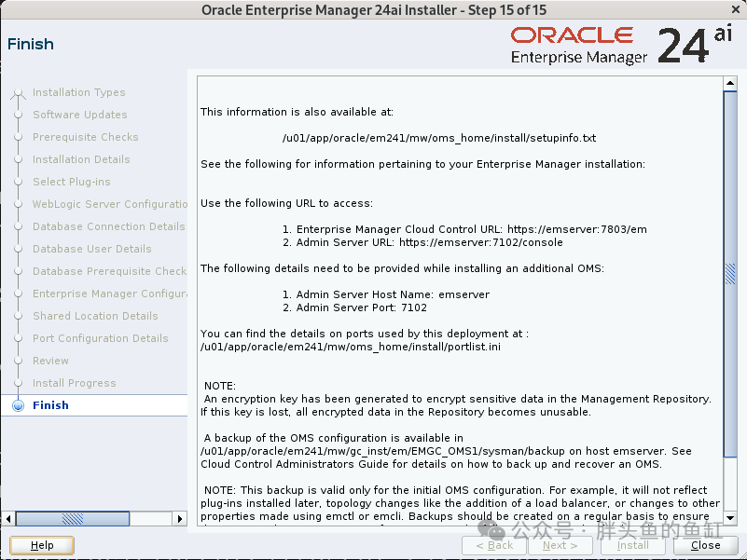Select the Database User Details step
The image size is (747, 560).
pyautogui.click(x=92, y=249)
